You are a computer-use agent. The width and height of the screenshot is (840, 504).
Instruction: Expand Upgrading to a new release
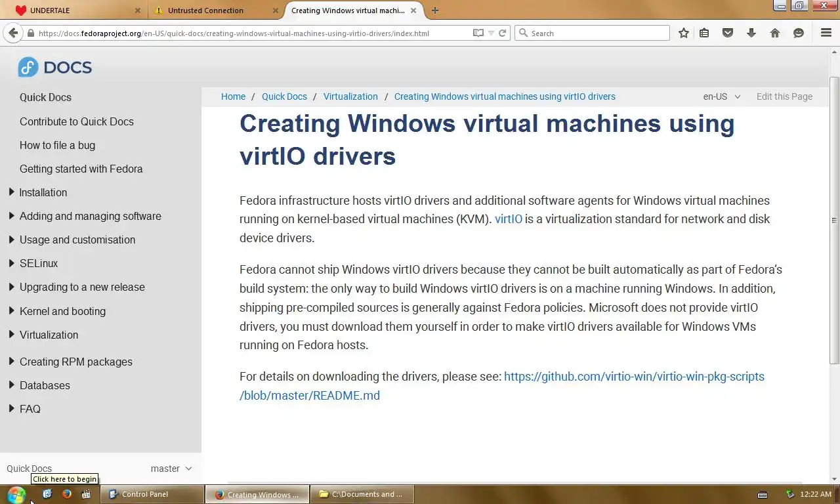coord(12,287)
